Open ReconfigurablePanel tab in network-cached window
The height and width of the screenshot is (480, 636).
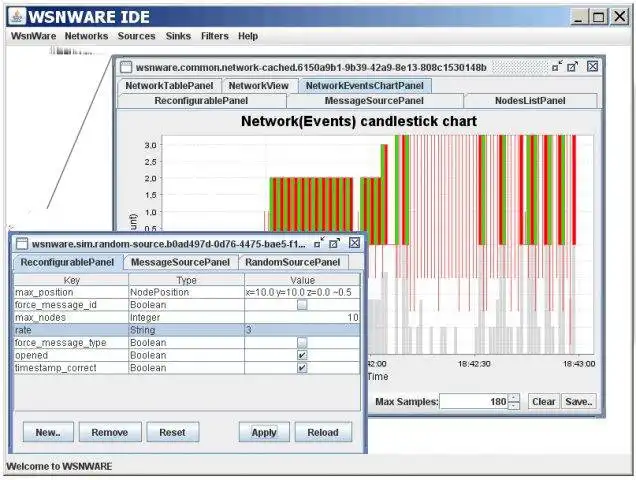click(x=201, y=101)
